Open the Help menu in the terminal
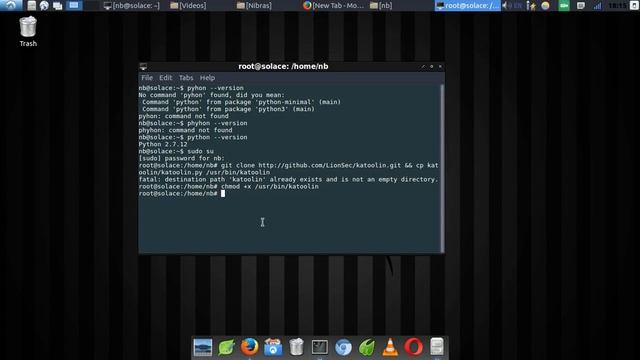640x360 pixels. [207, 78]
